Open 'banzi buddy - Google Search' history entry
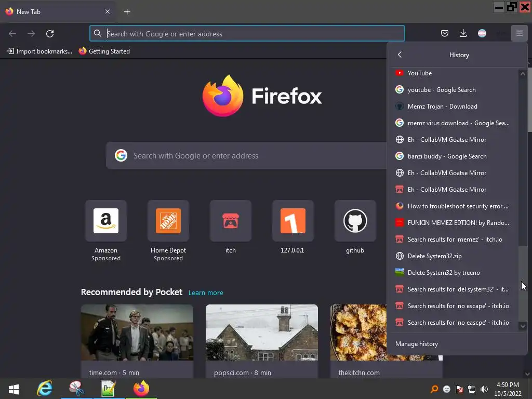 click(455, 156)
